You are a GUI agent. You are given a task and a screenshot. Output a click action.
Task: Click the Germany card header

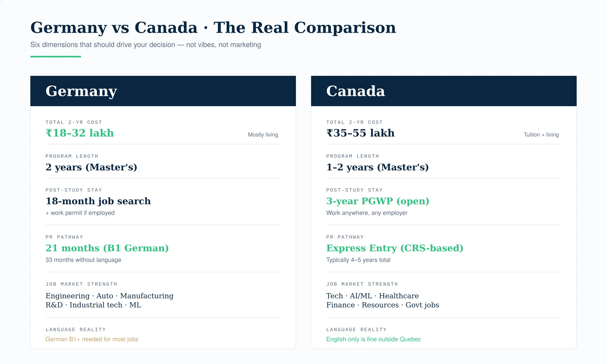click(163, 91)
